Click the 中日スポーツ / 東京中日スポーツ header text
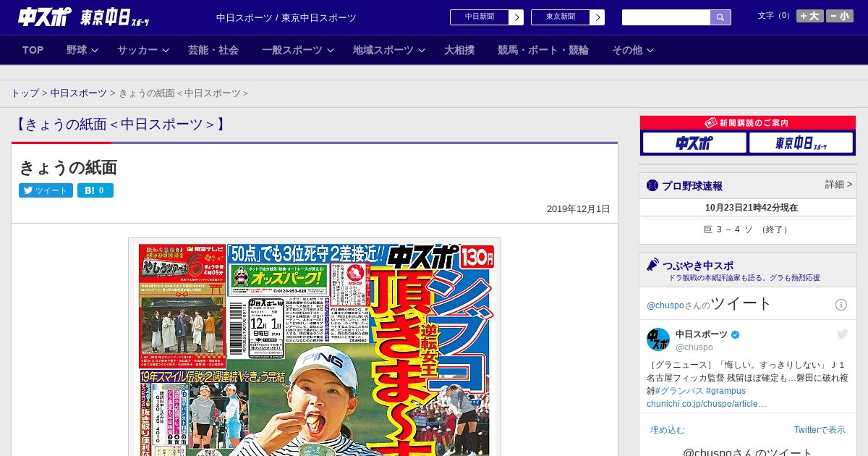 (286, 17)
